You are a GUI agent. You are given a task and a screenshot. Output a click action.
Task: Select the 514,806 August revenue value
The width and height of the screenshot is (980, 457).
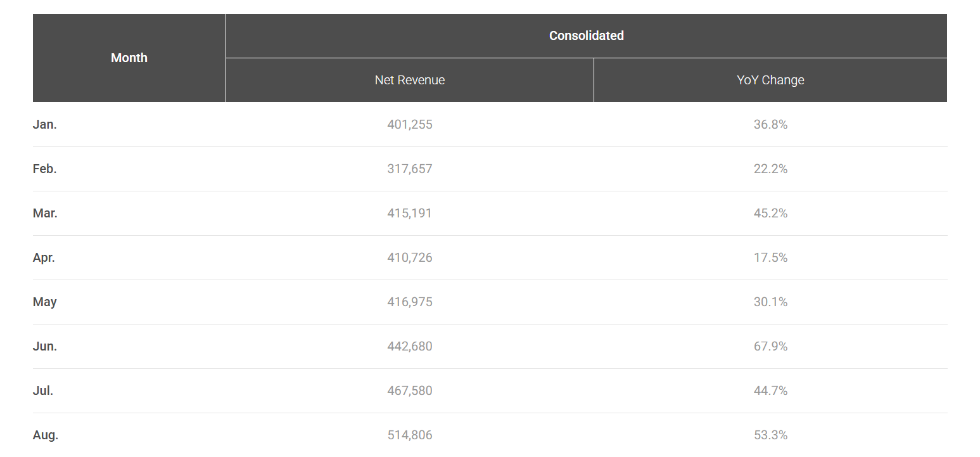pyautogui.click(x=410, y=435)
